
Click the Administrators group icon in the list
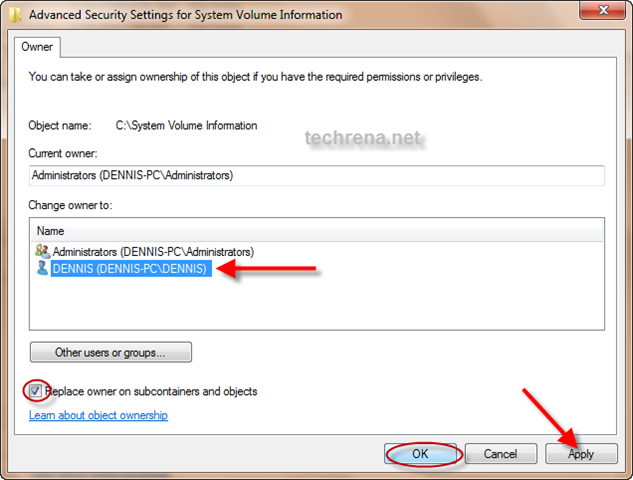[42, 252]
